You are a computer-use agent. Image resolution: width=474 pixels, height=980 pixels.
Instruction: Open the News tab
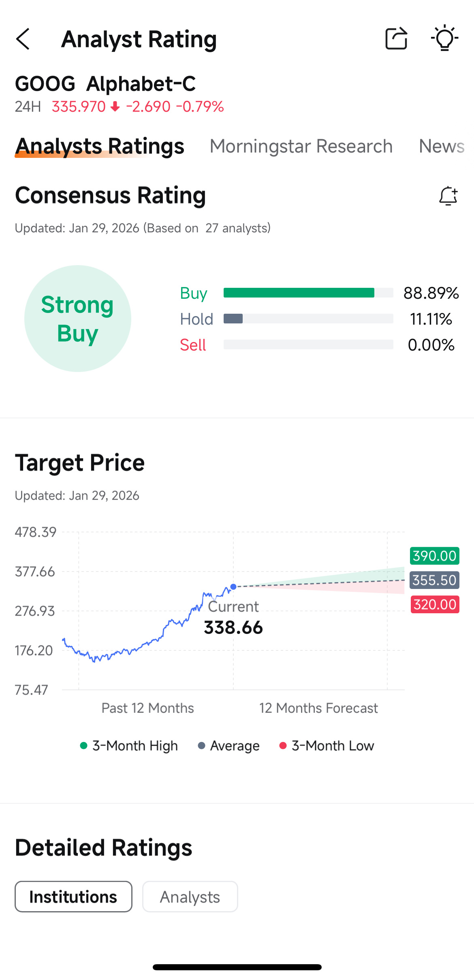442,146
